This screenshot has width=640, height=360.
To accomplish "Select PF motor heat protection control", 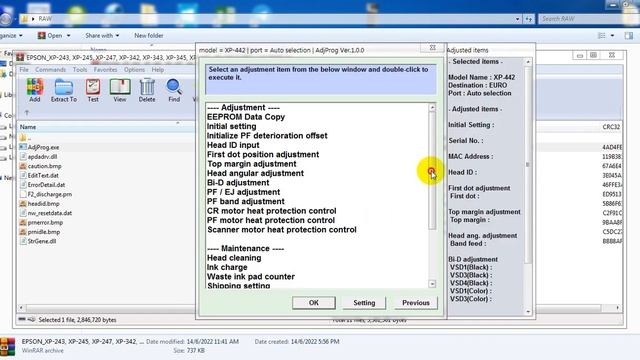I will (271, 220).
